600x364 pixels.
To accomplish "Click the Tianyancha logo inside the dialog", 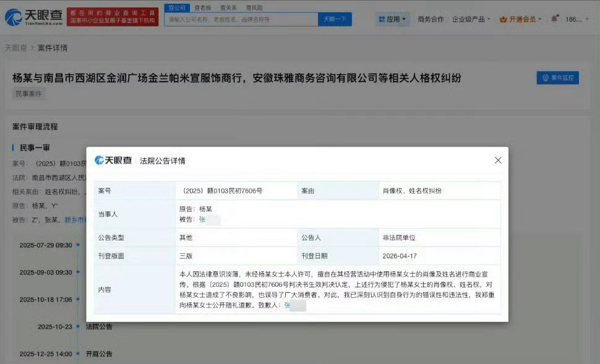I will tap(114, 159).
